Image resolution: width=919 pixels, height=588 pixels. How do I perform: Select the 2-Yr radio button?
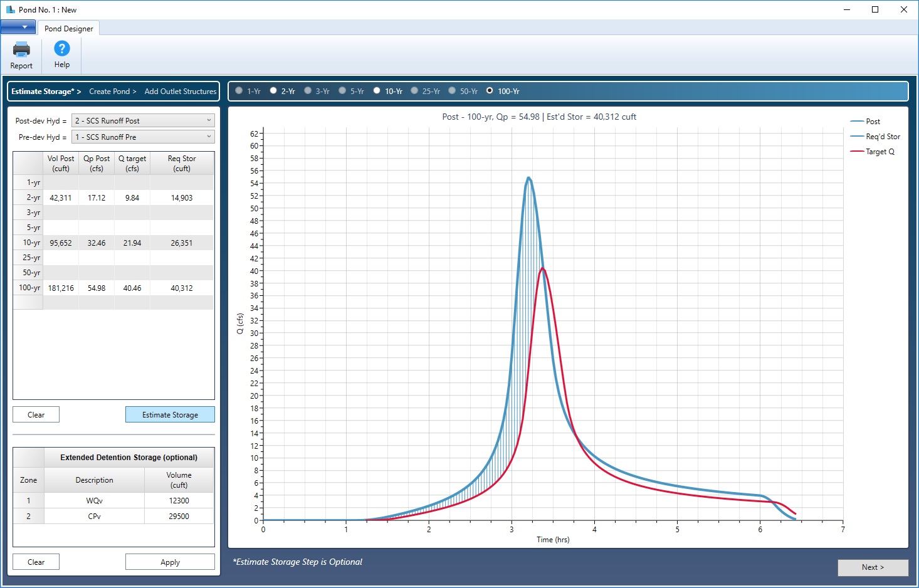[273, 91]
